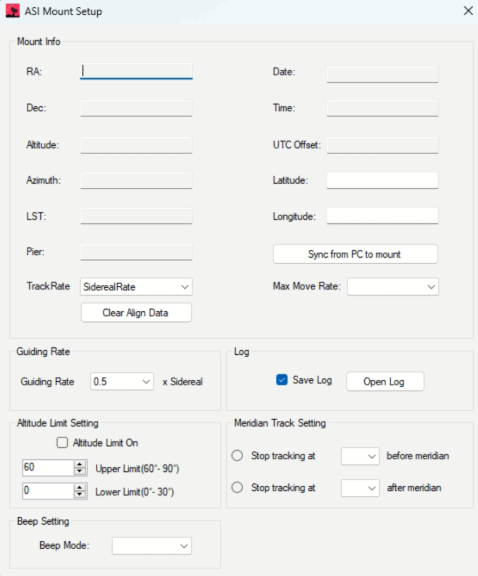Select Stop tracking before meridian radio button

click(x=237, y=456)
